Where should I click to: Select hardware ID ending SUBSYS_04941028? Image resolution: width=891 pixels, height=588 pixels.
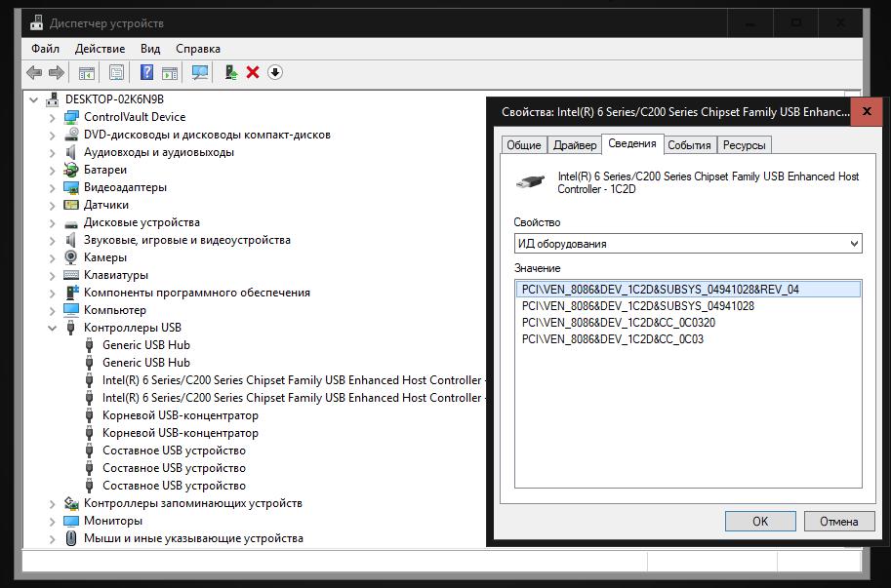(x=638, y=306)
